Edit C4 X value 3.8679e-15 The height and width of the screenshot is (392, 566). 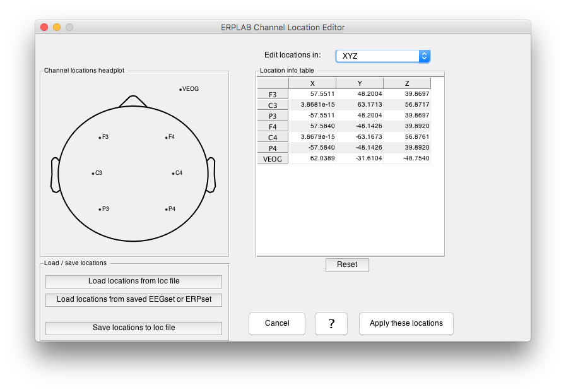click(312, 137)
